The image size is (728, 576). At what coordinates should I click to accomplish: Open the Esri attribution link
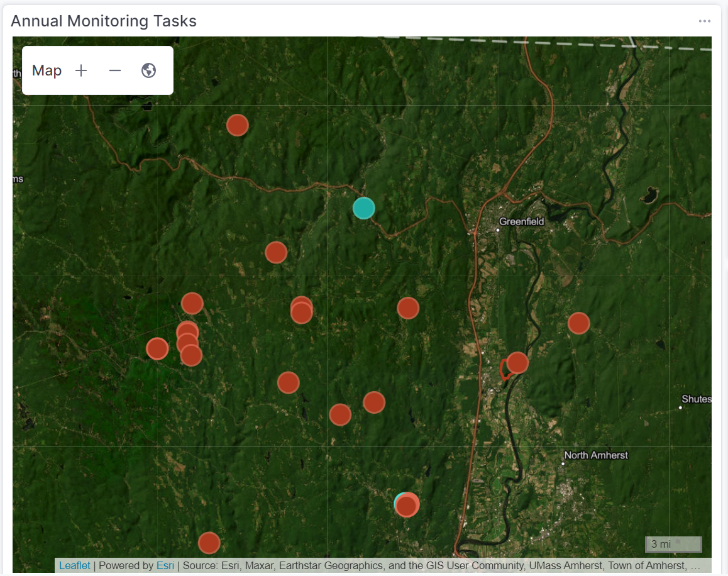pyautogui.click(x=165, y=565)
